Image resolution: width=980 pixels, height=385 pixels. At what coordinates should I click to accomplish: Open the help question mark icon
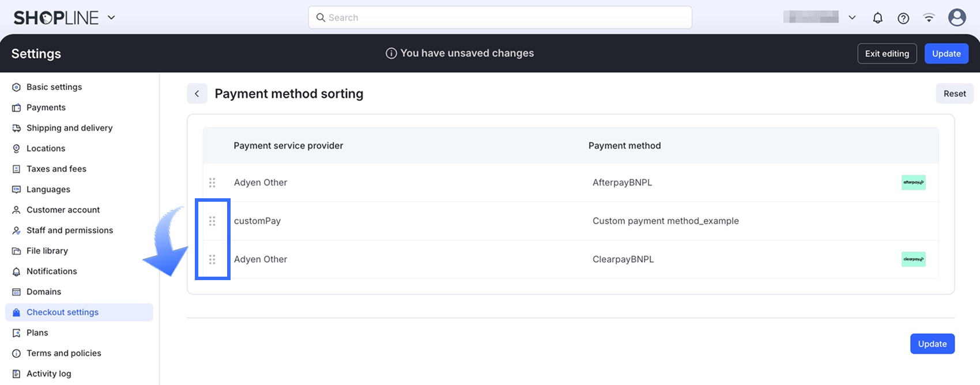pyautogui.click(x=903, y=18)
